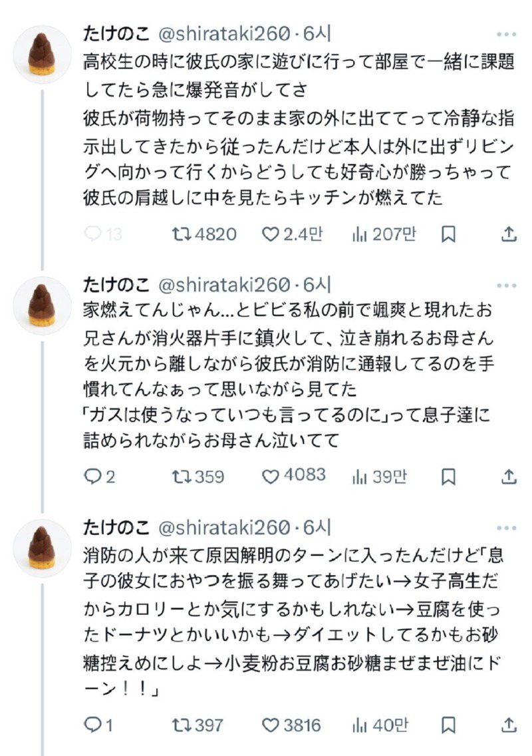The width and height of the screenshot is (532, 756).
Task: Open @shirataki260 handle on the first tweet
Action: (224, 33)
